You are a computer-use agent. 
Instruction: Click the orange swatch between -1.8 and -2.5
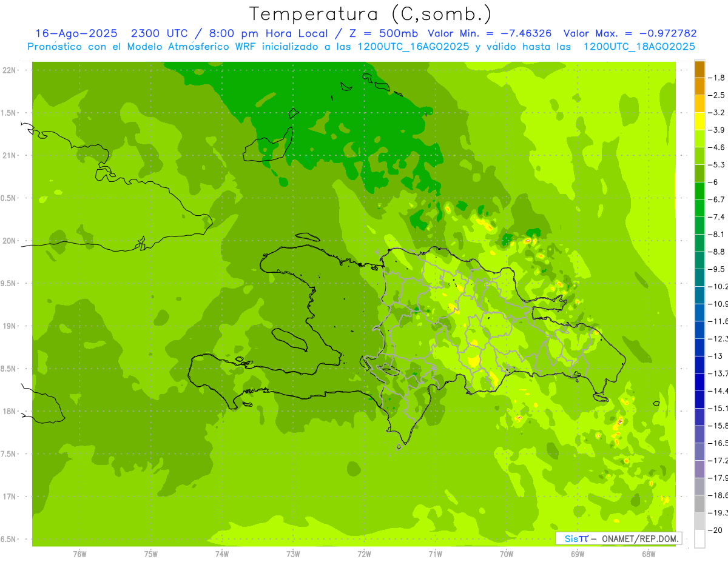click(x=699, y=87)
